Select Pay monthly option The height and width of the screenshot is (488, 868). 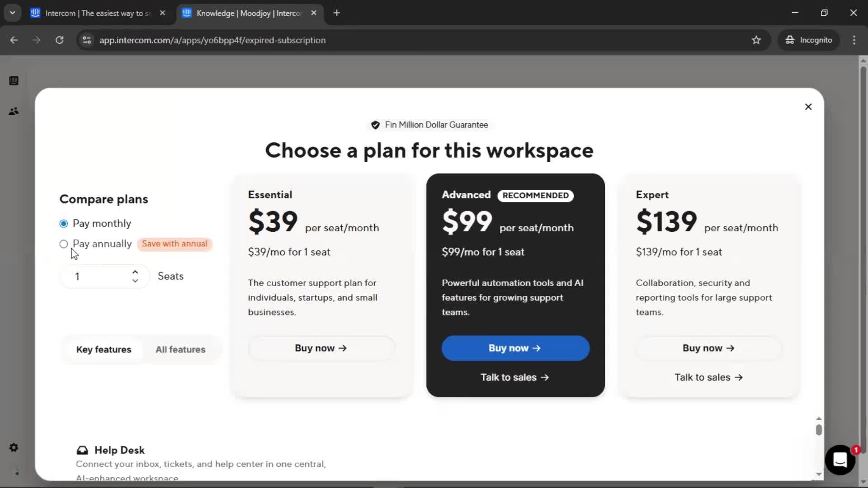click(64, 224)
